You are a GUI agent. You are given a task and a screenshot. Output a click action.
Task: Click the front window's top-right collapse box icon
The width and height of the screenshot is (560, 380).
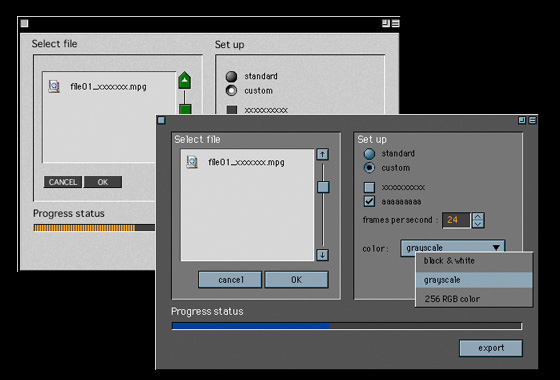pos(522,120)
